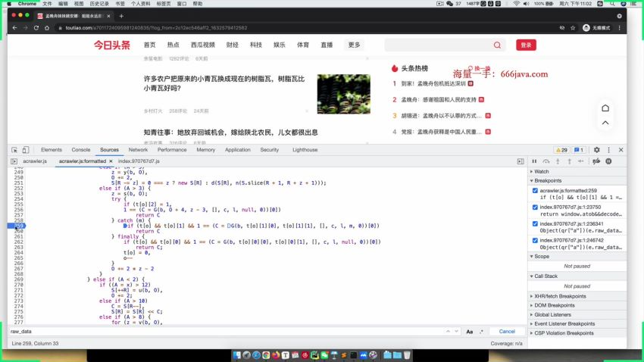Open the index.970767d7.js file tab

coord(139,161)
